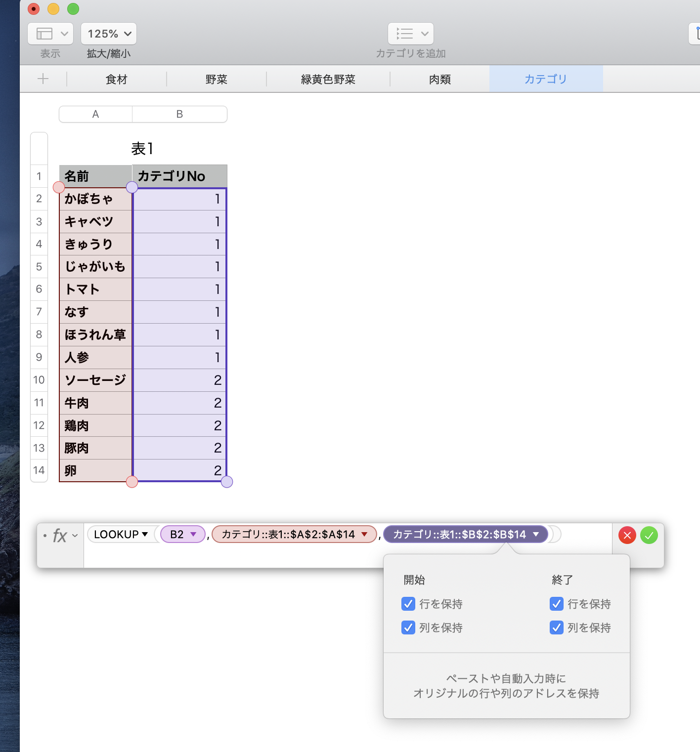
Task: Select the cell containing トマト
Action: tap(95, 290)
